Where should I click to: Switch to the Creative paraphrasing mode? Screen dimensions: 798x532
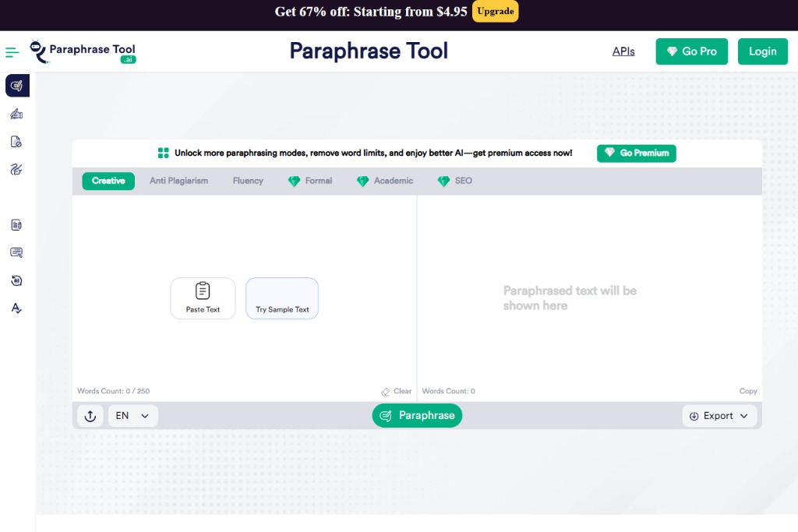[108, 181]
